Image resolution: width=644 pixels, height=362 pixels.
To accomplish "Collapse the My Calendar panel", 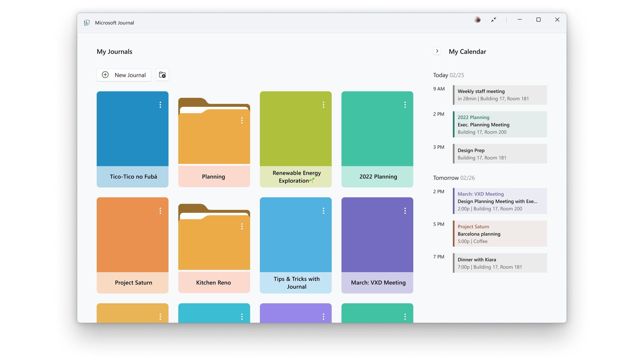I will click(x=437, y=51).
